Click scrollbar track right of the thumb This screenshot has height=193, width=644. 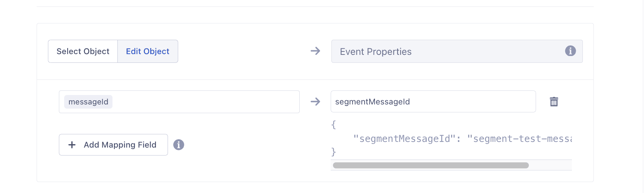550,165
